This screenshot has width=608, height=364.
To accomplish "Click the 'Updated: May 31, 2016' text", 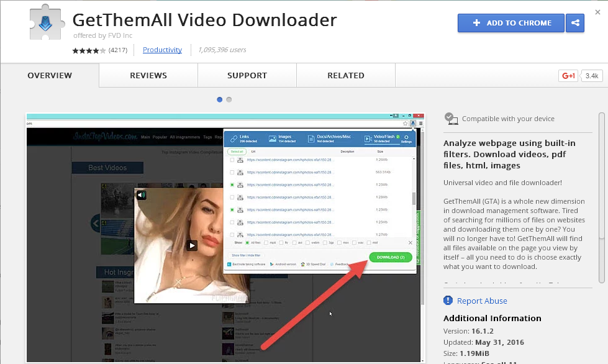I will tap(484, 342).
